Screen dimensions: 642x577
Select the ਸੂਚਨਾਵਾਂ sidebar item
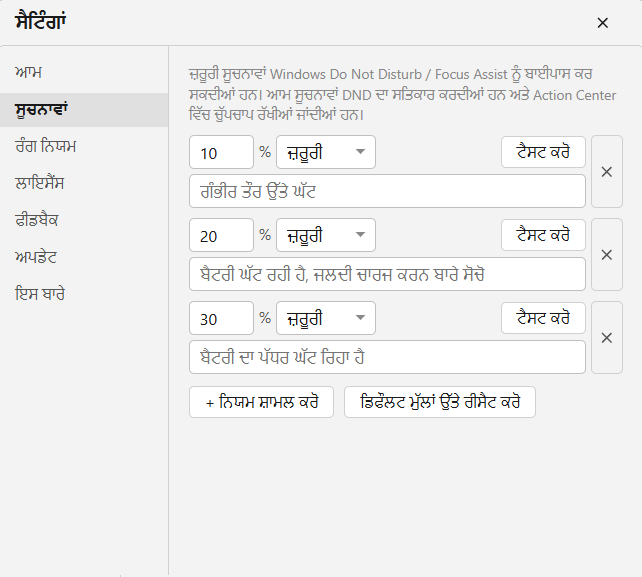[x=84, y=110]
